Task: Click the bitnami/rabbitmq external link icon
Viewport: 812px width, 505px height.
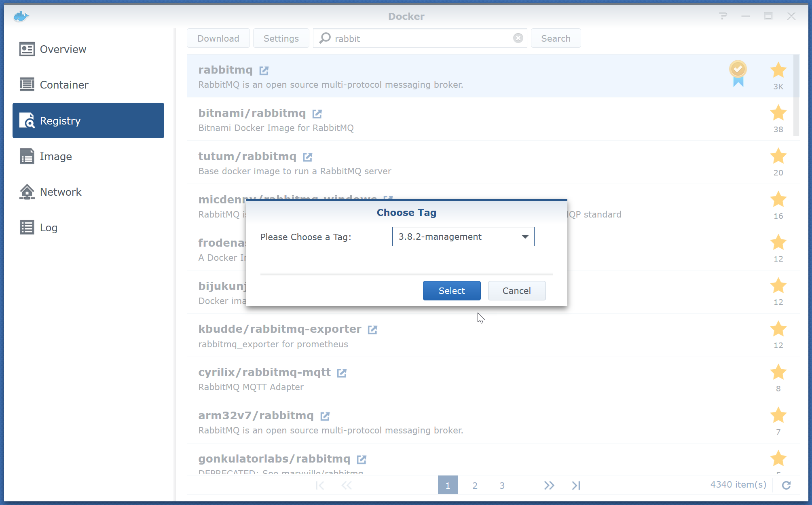Action: [317, 114]
